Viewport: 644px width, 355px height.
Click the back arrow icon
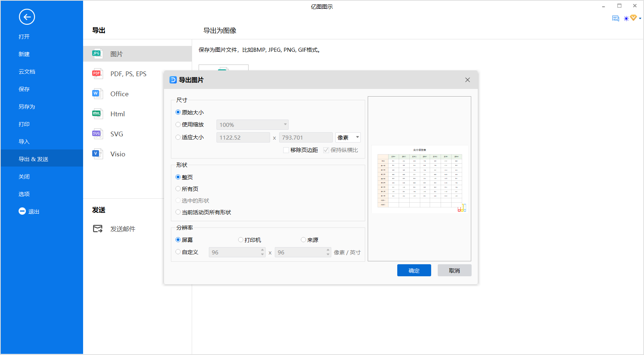coord(27,17)
